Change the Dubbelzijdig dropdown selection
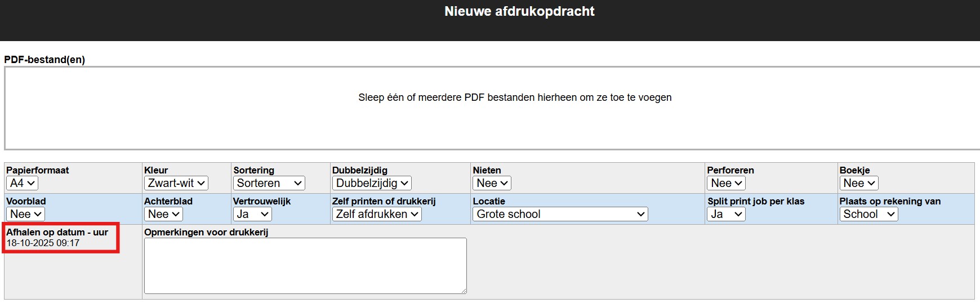Viewport: 980px width, 303px height. (x=372, y=183)
